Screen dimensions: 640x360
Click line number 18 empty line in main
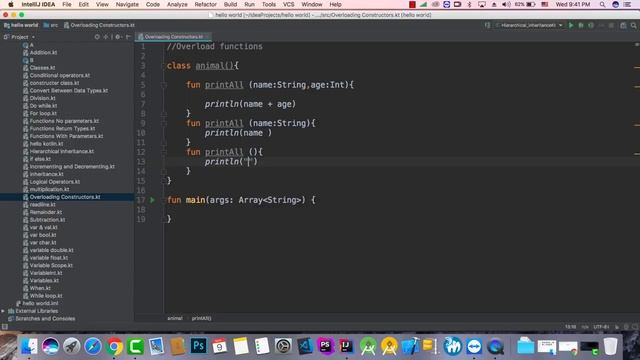coord(141,209)
